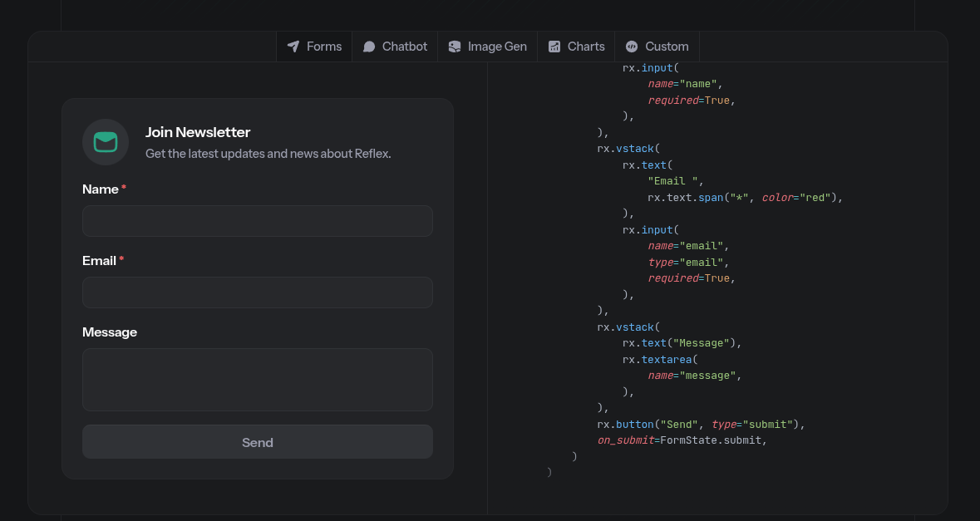Select the Image Gen tab

tap(487, 47)
